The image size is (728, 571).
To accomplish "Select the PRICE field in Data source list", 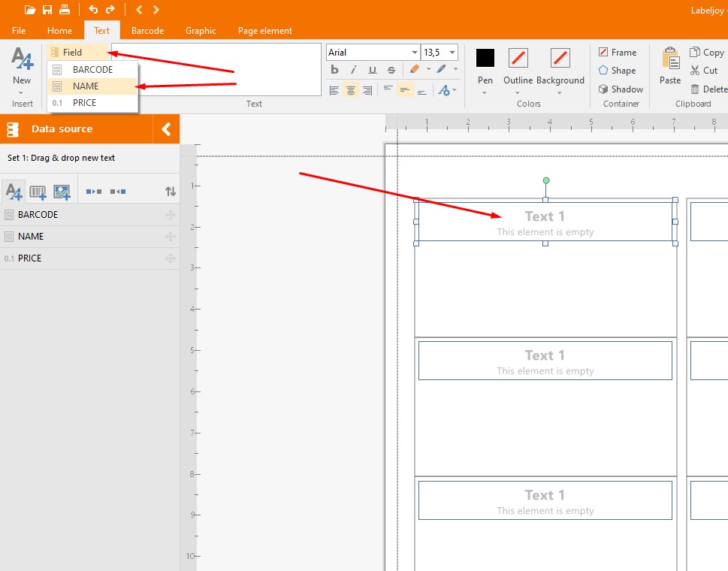I will (30, 258).
